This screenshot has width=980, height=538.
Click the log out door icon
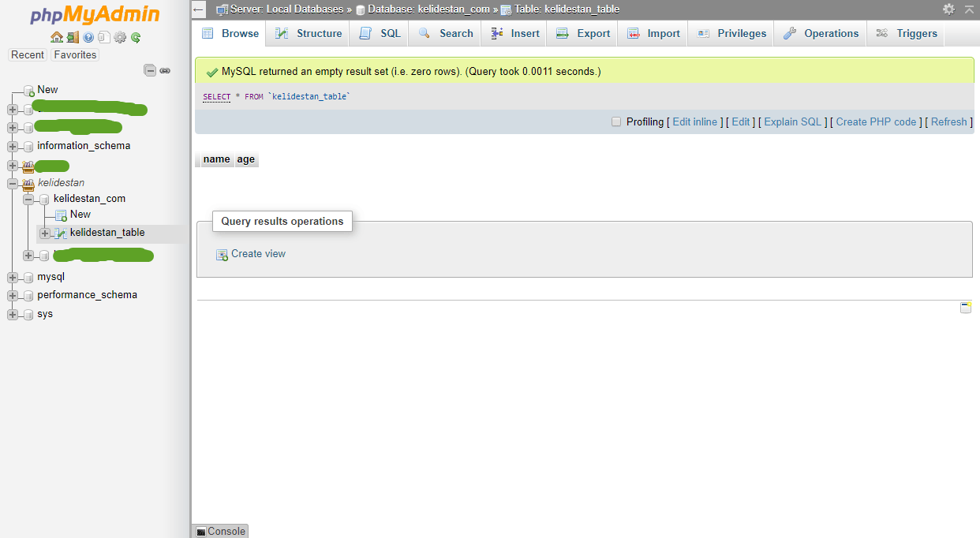(73, 37)
